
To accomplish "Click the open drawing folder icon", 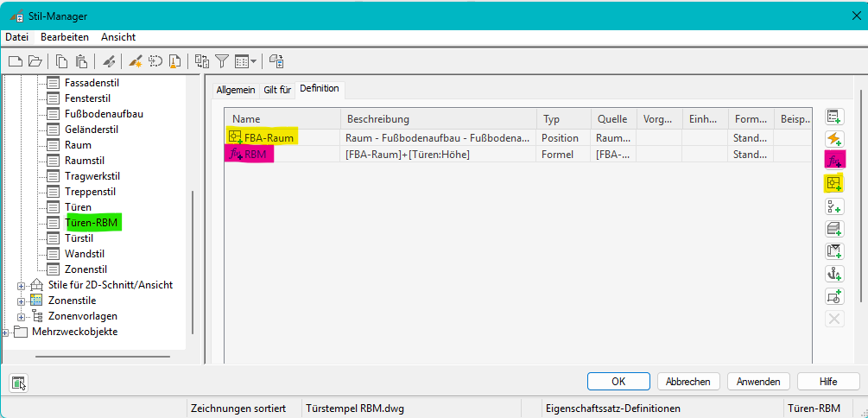I will (35, 60).
